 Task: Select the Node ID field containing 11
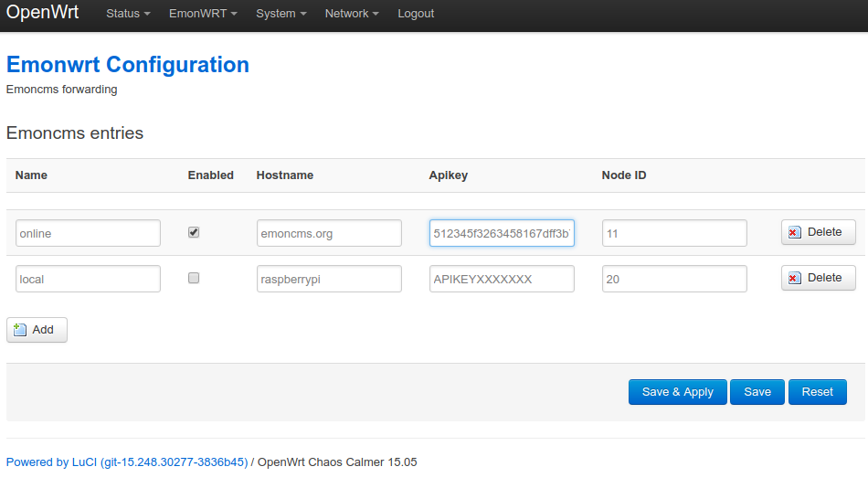(674, 233)
